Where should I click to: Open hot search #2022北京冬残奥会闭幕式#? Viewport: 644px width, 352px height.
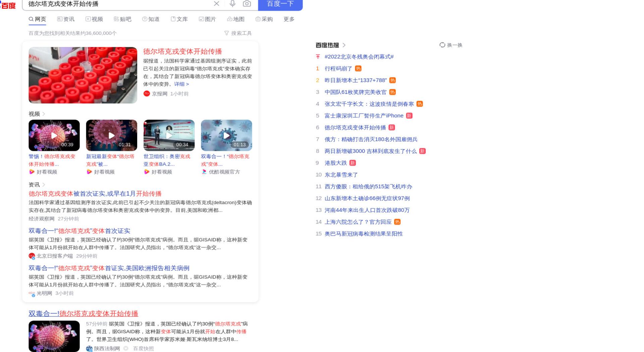coord(359,57)
